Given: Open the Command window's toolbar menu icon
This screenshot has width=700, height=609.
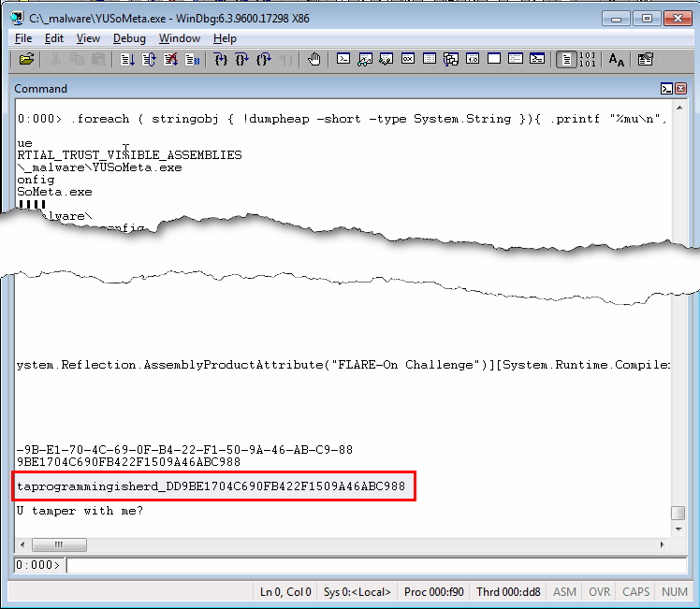Looking at the screenshot, I should point(666,89).
